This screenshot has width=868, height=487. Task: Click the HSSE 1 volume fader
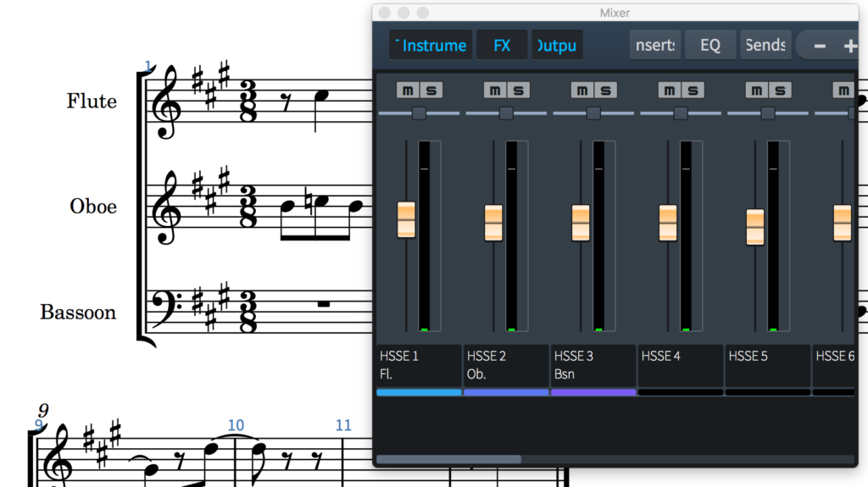point(407,219)
